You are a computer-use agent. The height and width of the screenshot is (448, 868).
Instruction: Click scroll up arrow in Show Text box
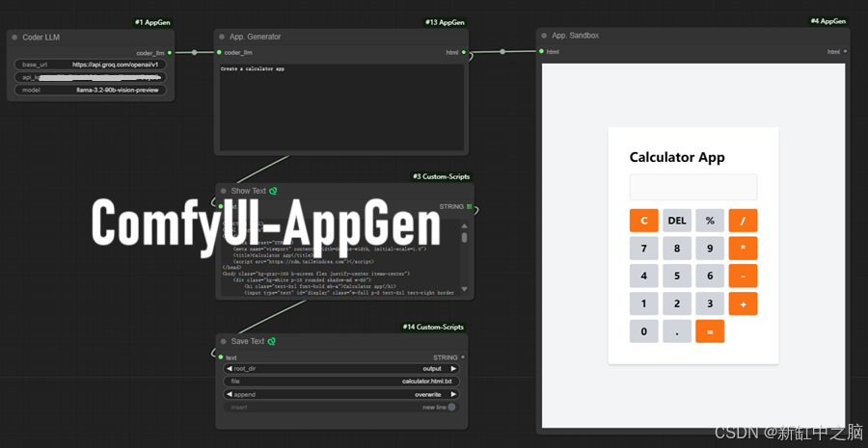(x=464, y=225)
